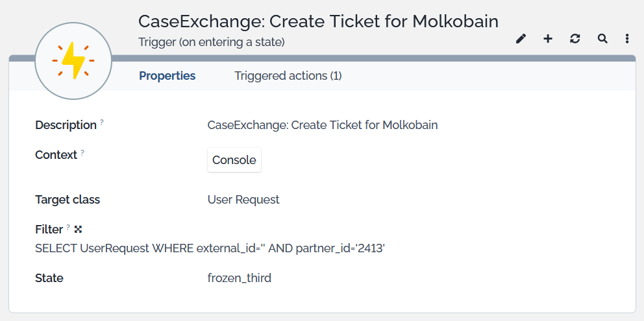
Task: Click the magnifier search icon
Action: coord(602,39)
